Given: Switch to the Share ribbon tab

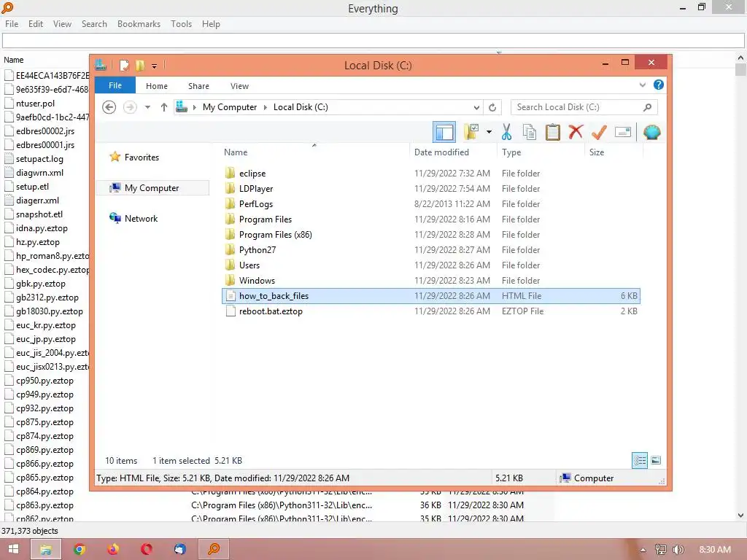Looking at the screenshot, I should (x=198, y=86).
